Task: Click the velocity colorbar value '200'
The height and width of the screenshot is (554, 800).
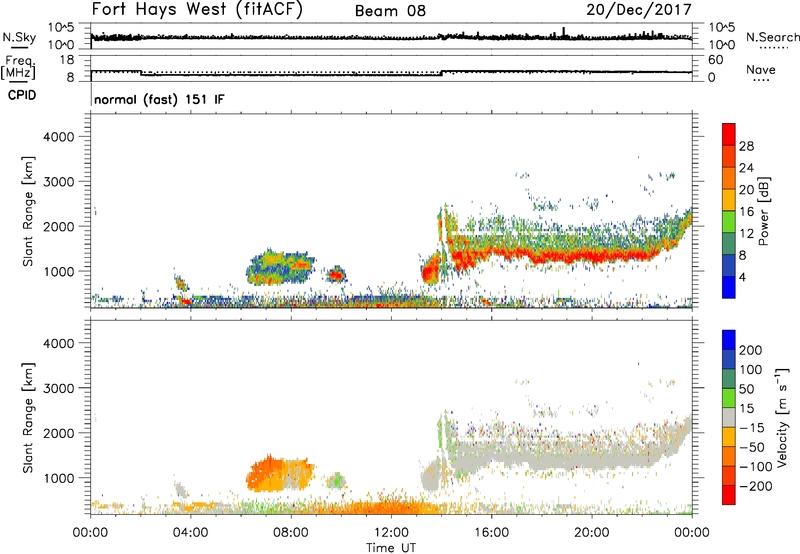Action: point(751,350)
